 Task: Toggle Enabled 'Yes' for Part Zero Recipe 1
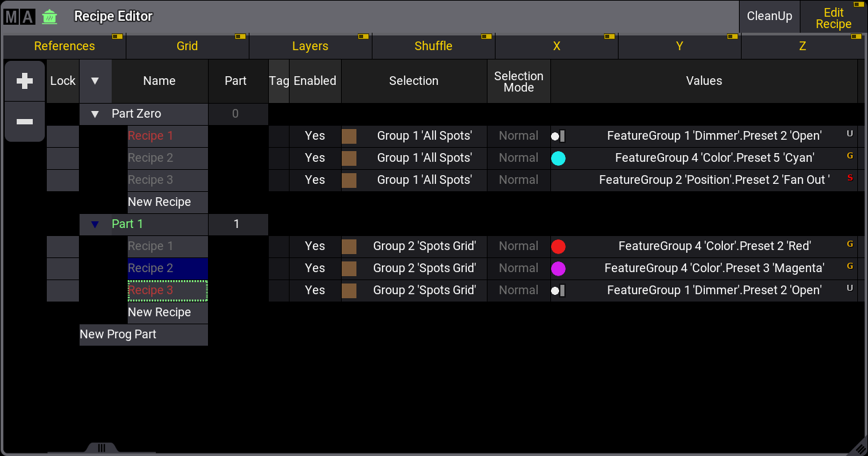[314, 136]
